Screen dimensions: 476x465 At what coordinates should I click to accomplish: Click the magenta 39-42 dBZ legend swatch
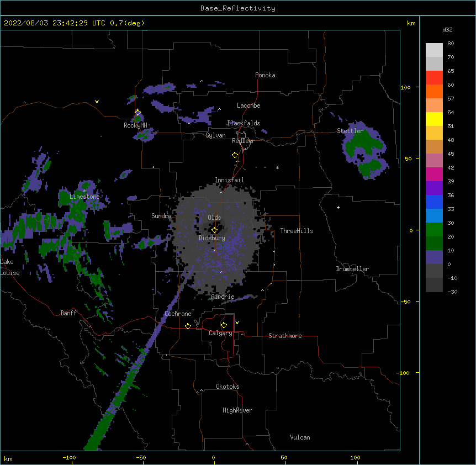[434, 174]
